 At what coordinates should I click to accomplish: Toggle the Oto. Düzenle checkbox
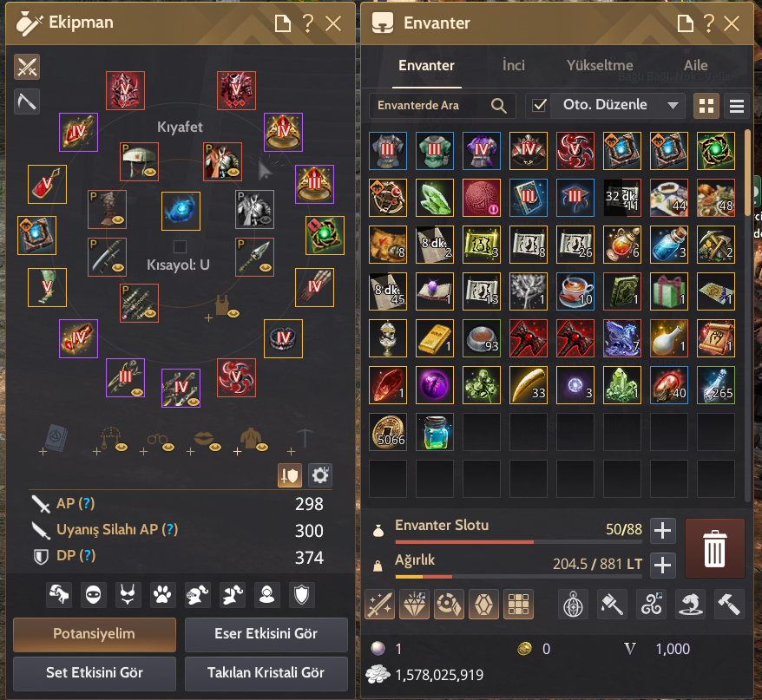coord(539,106)
